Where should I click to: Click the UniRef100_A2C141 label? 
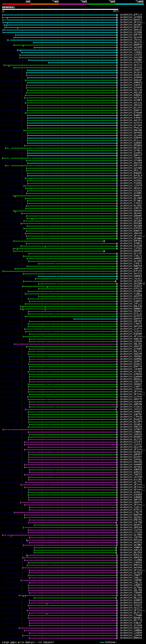[x=131, y=103]
